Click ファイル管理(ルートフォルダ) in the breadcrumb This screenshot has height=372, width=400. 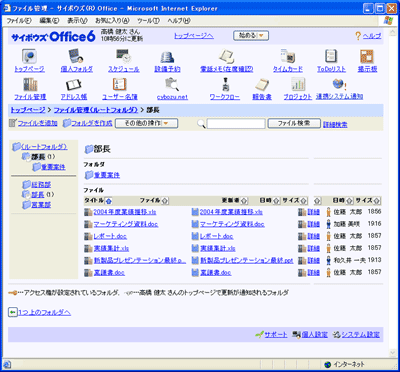point(96,110)
